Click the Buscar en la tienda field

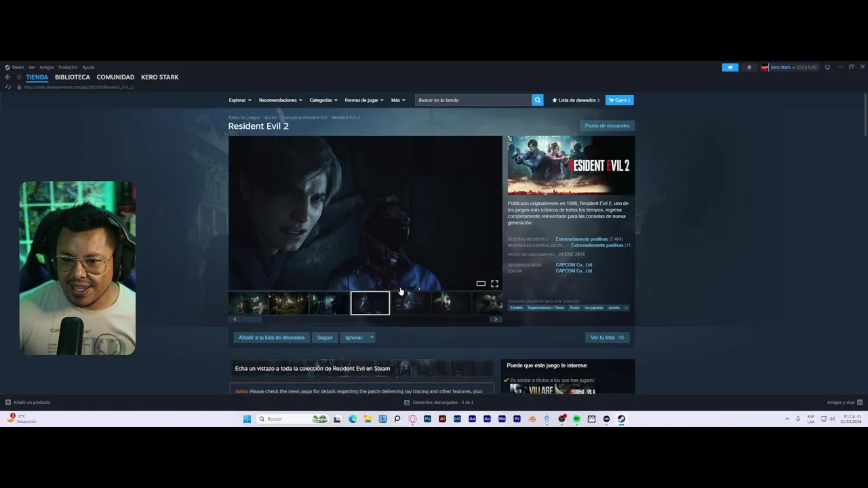coord(473,100)
